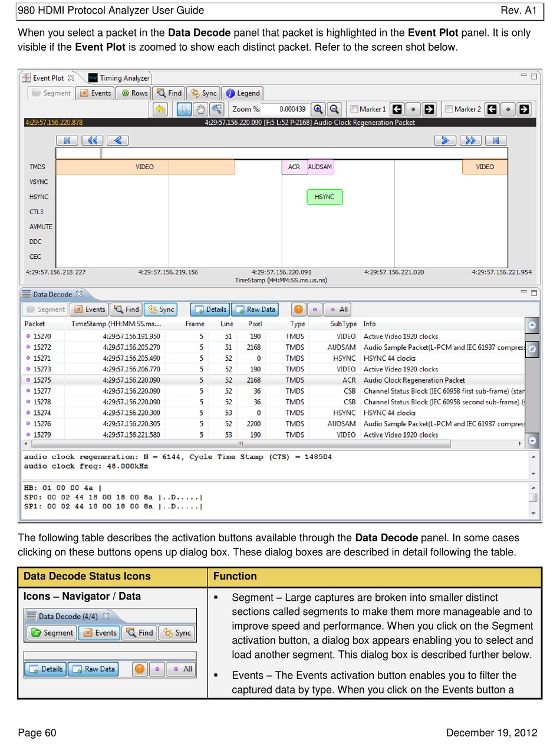Move Marker 2 left with its back arrow
The width and height of the screenshot is (560, 747).
492,109
